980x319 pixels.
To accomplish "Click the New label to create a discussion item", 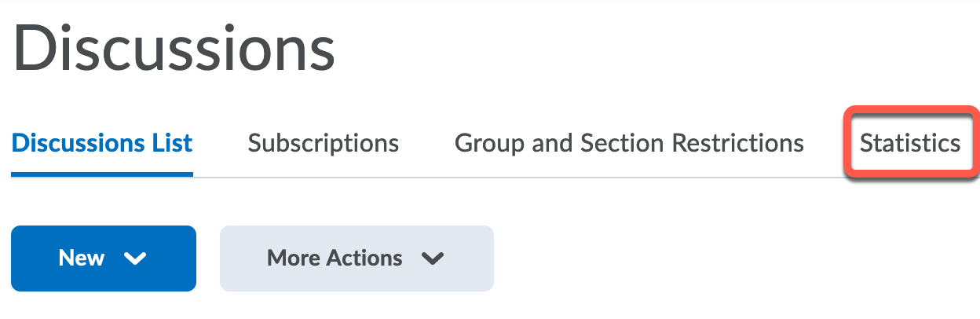I will pyautogui.click(x=82, y=258).
